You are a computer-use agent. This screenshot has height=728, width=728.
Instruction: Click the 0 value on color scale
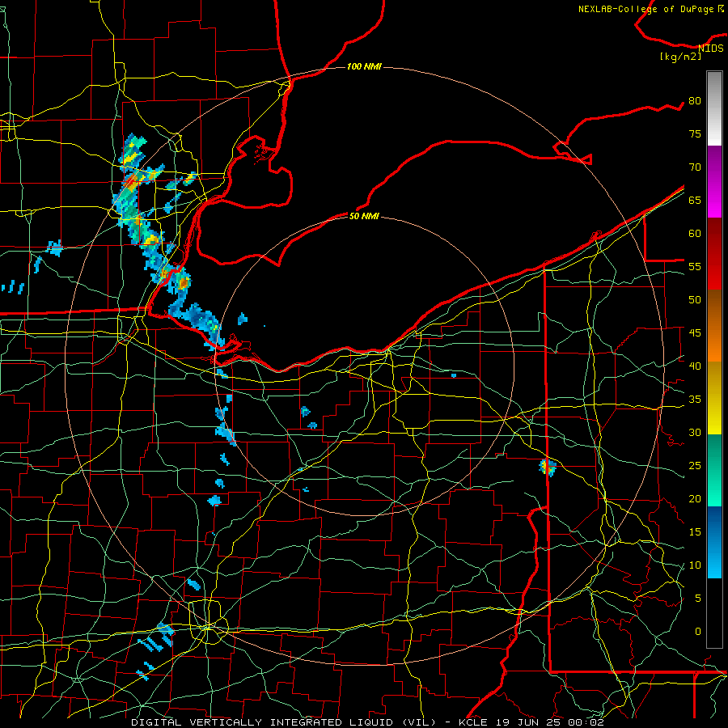(698, 632)
